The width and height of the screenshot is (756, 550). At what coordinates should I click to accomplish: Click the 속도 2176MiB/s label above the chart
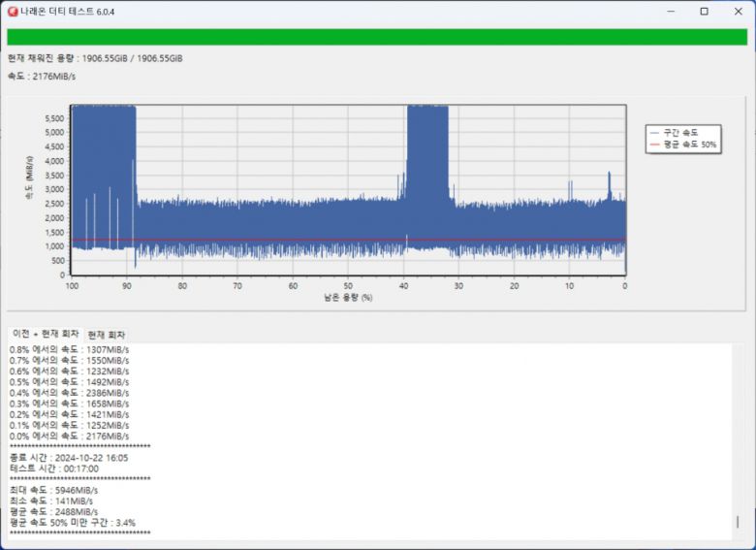42,78
